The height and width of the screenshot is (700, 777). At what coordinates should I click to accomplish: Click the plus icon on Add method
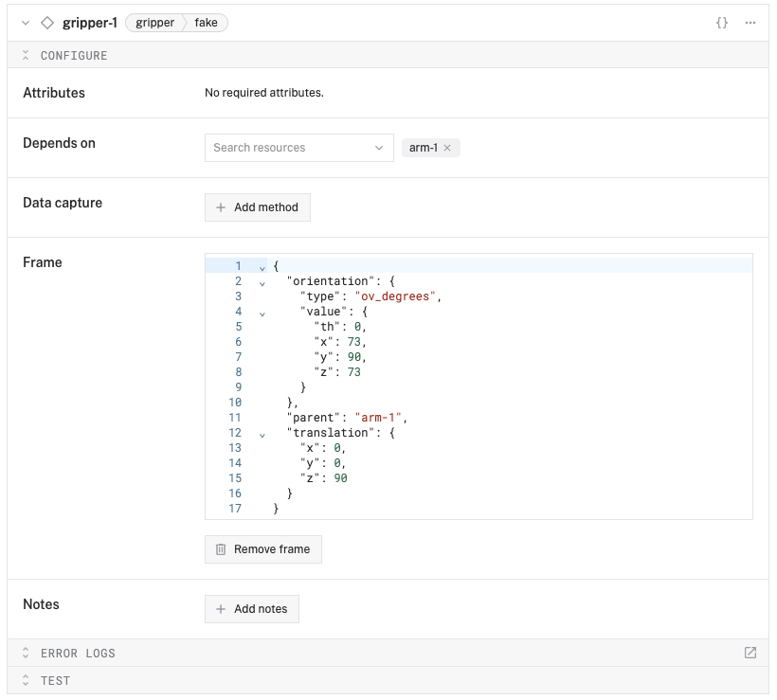[x=221, y=207]
